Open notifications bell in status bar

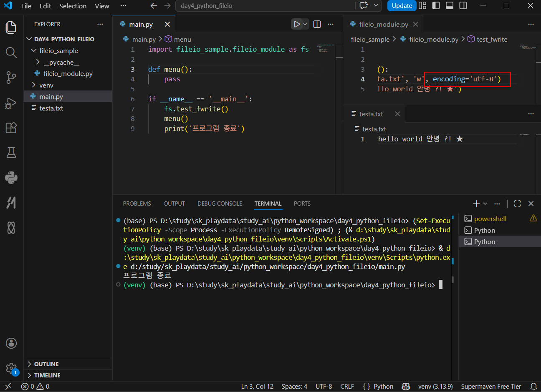click(533, 387)
